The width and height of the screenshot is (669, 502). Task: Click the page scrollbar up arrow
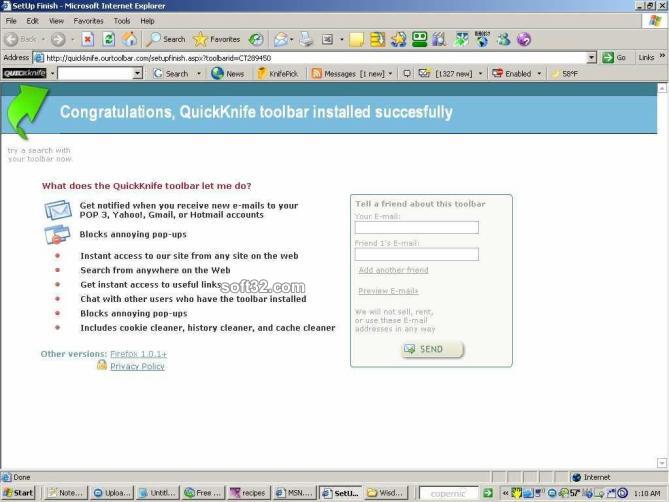click(662, 88)
